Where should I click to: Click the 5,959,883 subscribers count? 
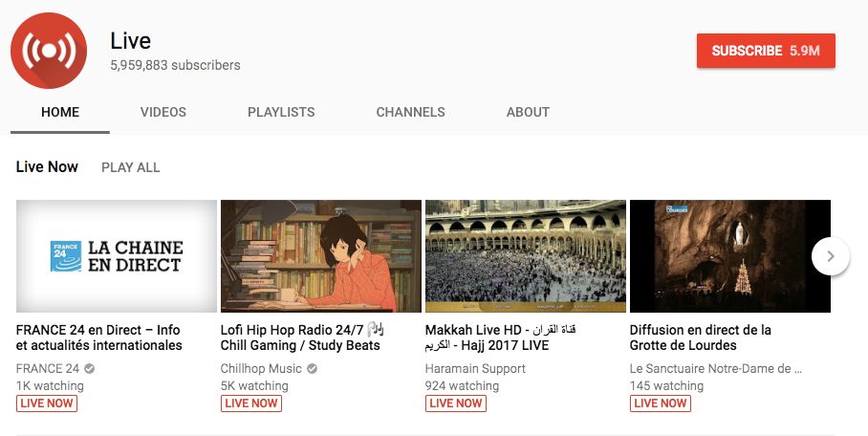pyautogui.click(x=175, y=65)
